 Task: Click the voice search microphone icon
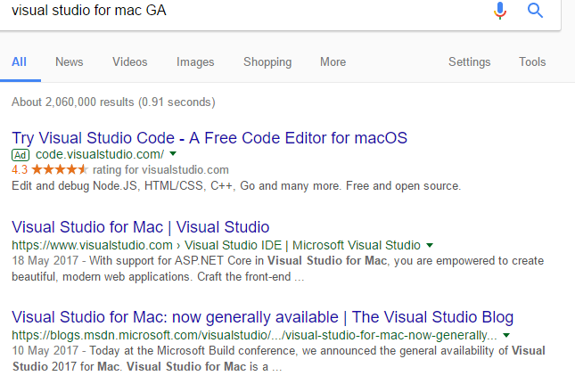[x=500, y=11]
